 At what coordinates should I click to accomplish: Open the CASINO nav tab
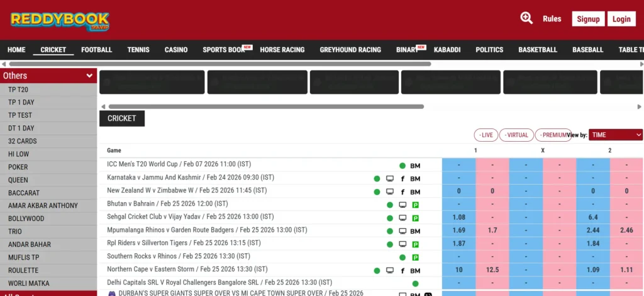176,50
